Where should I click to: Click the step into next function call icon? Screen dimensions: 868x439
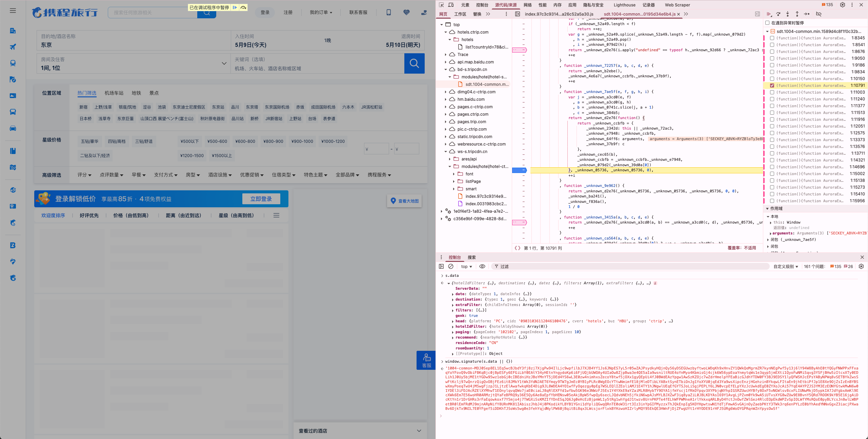coord(787,14)
